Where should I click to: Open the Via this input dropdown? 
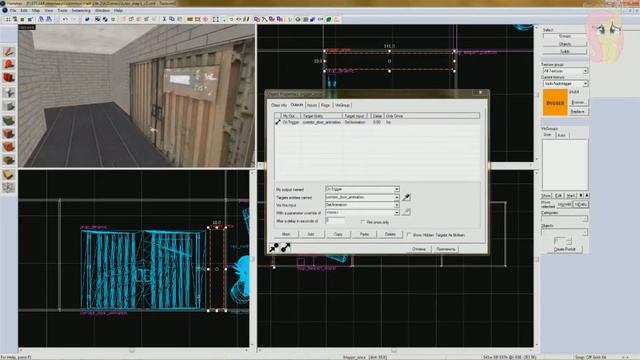tap(362, 205)
